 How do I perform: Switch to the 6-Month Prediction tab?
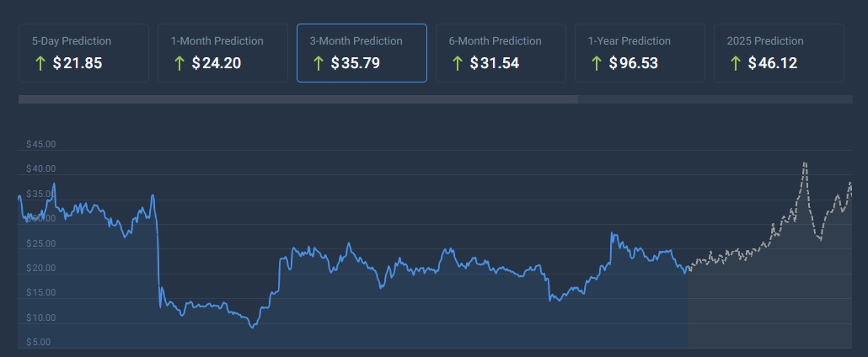click(x=501, y=53)
